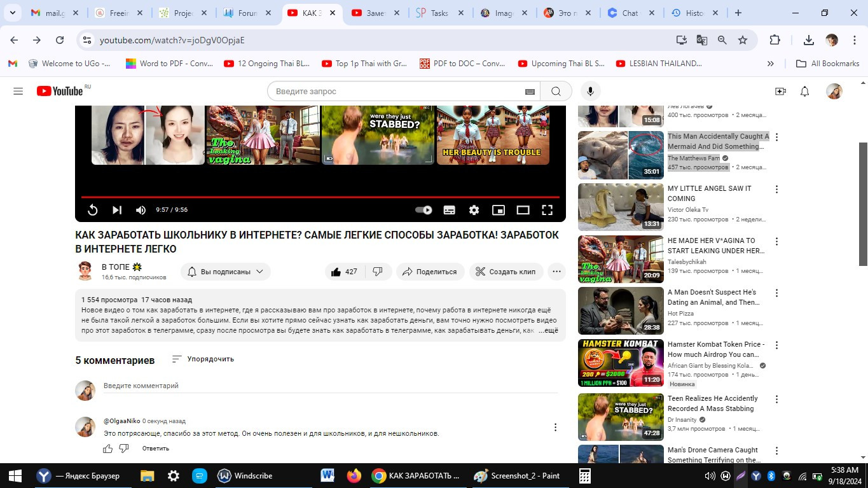Replay the video
Screen dimensions: 868x488
(92, 210)
